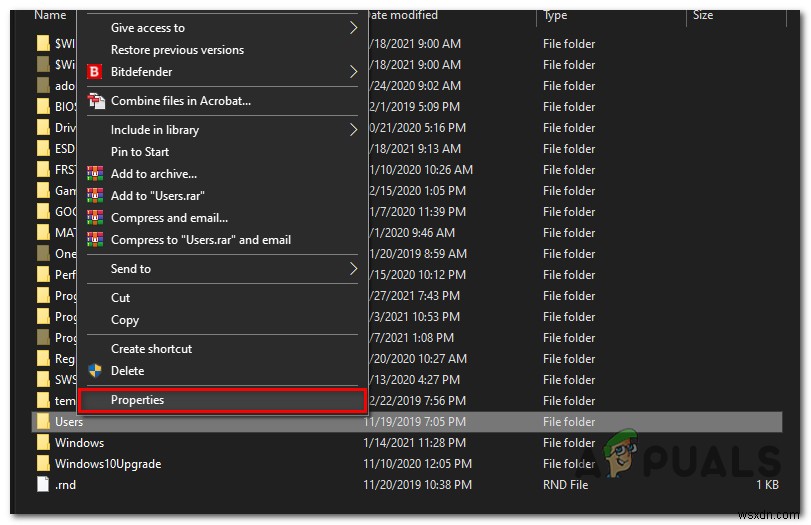Sort by the Date modified column header
The height and width of the screenshot is (525, 811).
point(403,15)
